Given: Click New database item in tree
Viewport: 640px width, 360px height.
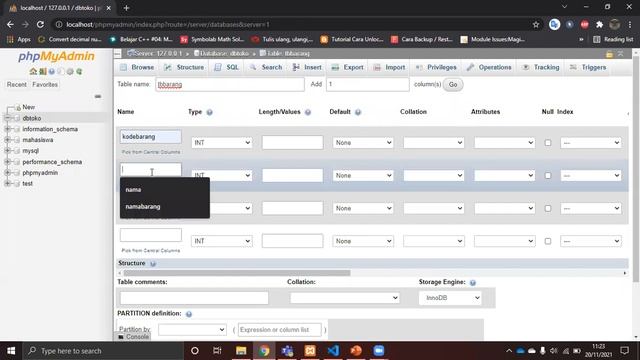Looking at the screenshot, I should click(29, 107).
